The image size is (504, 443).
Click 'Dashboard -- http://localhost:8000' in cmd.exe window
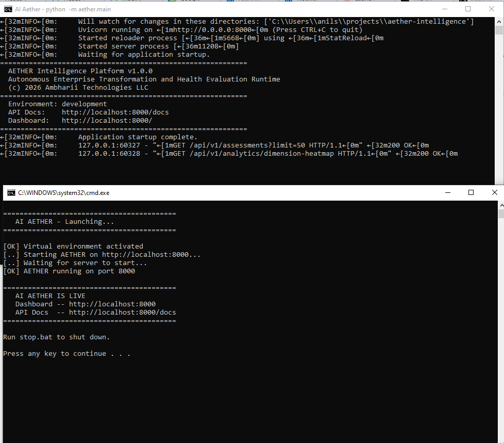pos(85,304)
